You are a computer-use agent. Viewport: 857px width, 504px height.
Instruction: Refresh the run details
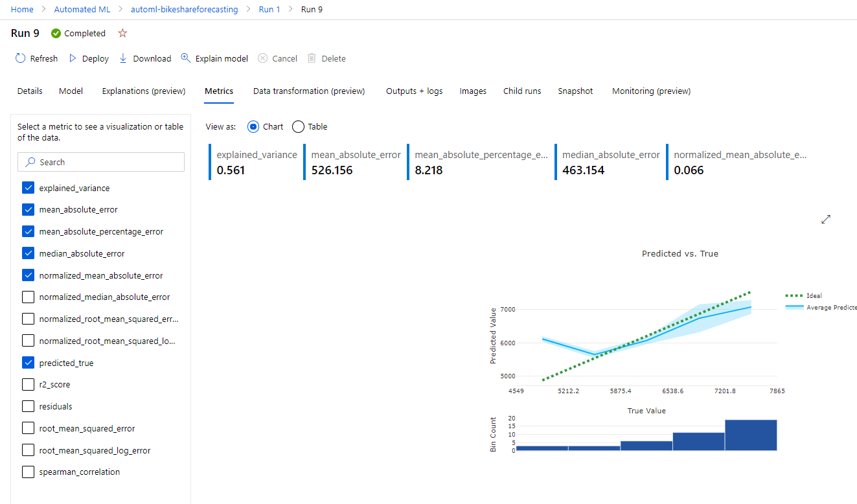tap(36, 58)
